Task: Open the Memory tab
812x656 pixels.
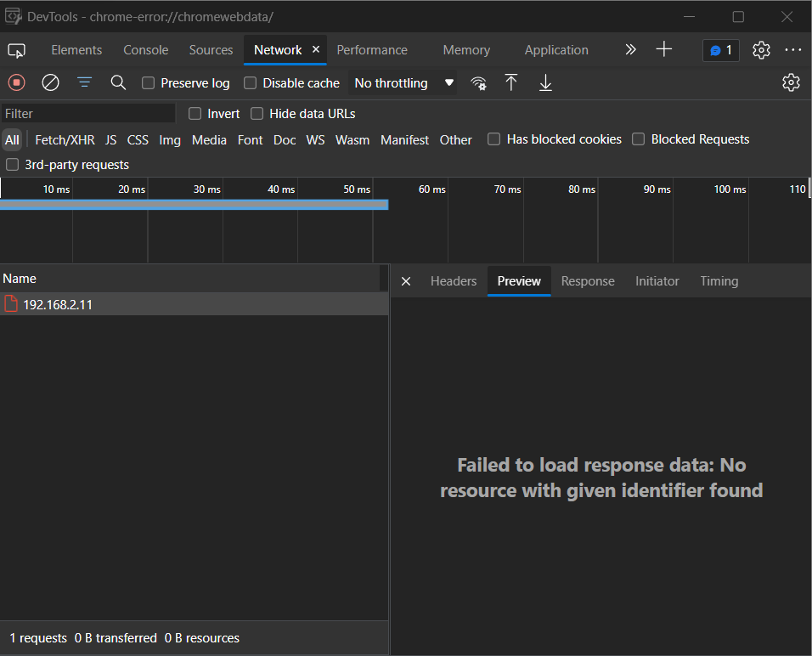Action: tap(466, 50)
